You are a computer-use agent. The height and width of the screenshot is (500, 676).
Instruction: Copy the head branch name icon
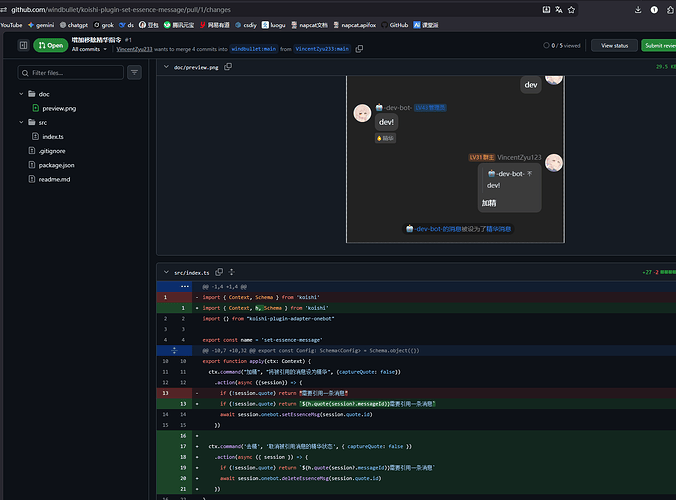359,49
